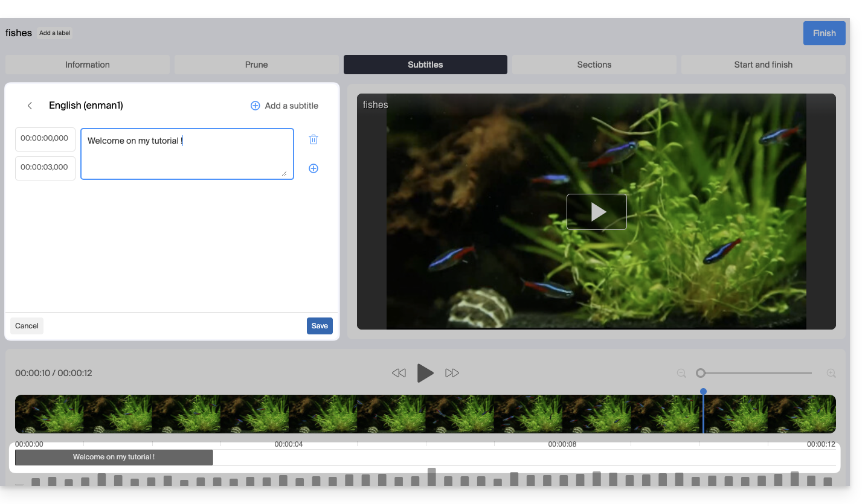
Task: Delete the subtitle with trash icon
Action: click(313, 139)
